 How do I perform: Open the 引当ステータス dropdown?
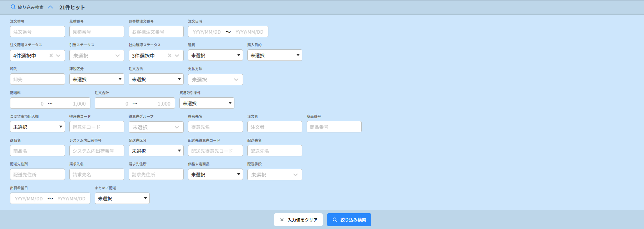[x=96, y=55]
